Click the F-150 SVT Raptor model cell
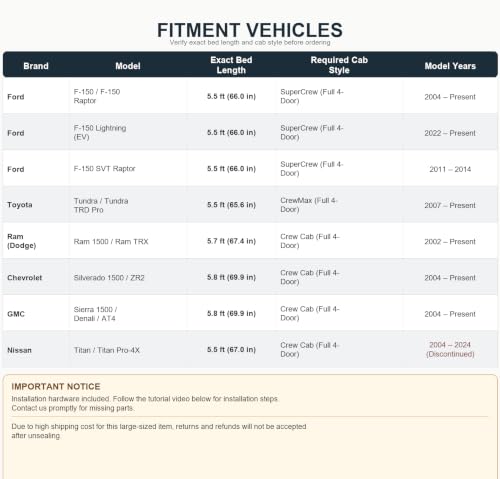The image size is (500, 479). (104, 169)
